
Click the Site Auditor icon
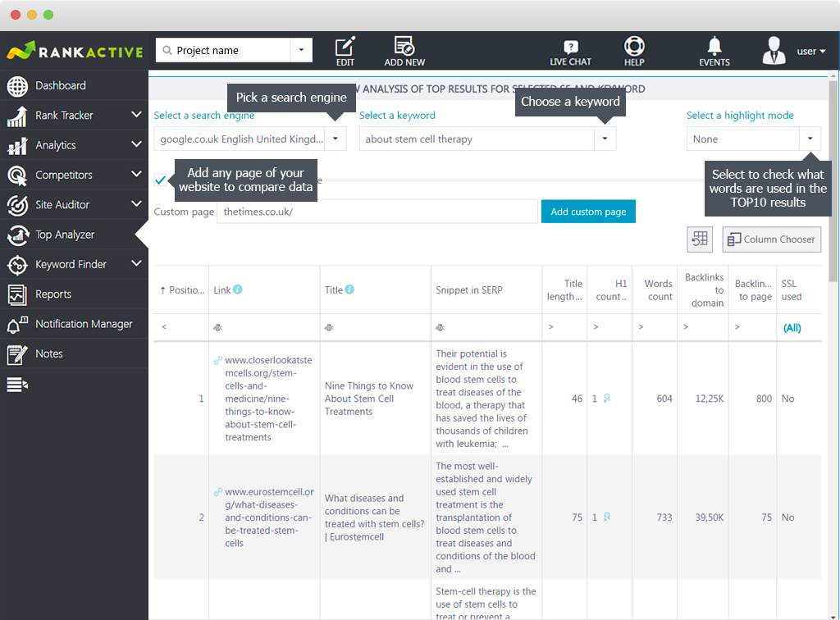pyautogui.click(x=17, y=205)
